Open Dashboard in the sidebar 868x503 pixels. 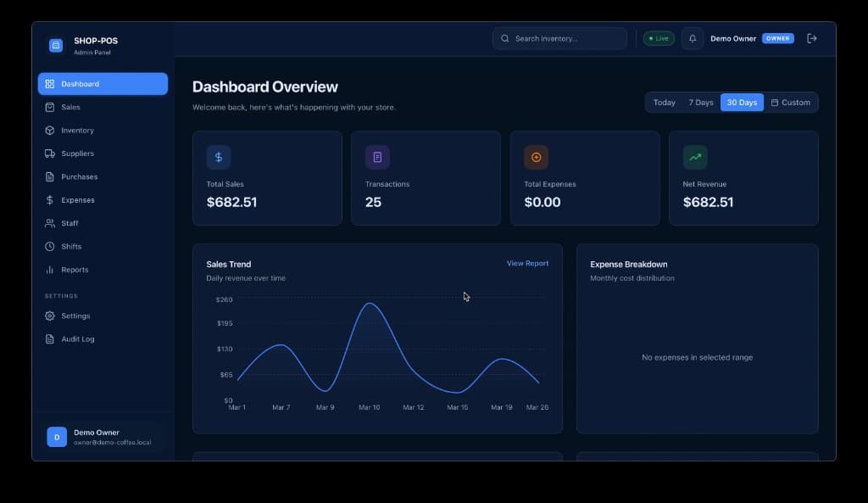(x=103, y=84)
